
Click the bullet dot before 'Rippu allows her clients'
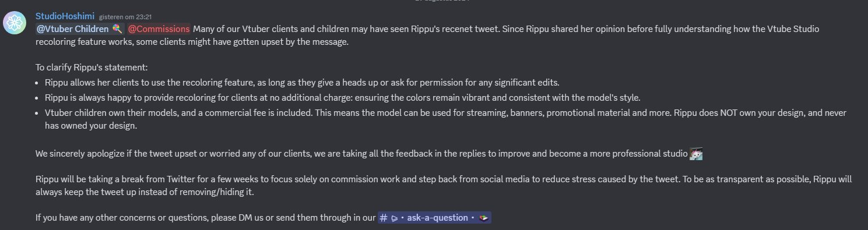point(38,83)
